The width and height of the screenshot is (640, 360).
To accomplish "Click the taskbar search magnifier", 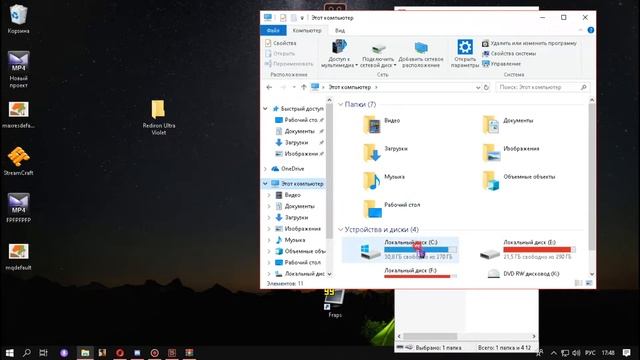I will pos(27,353).
